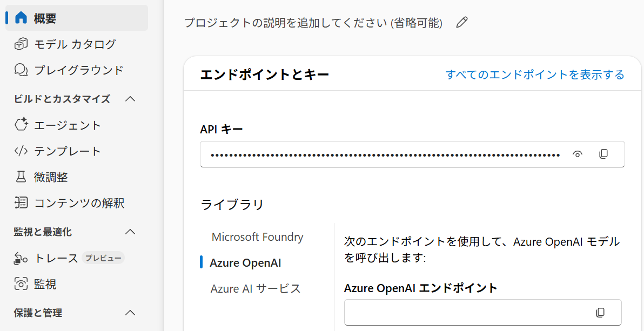Click the テンプレート code brackets icon
Screen dimensions: 644x331
pos(21,151)
